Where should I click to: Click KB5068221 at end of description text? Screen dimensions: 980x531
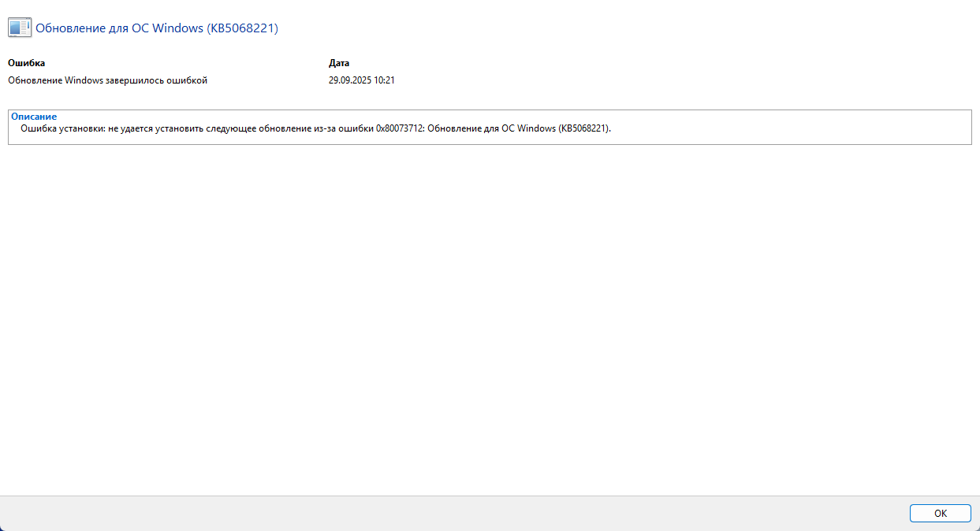[x=584, y=128]
